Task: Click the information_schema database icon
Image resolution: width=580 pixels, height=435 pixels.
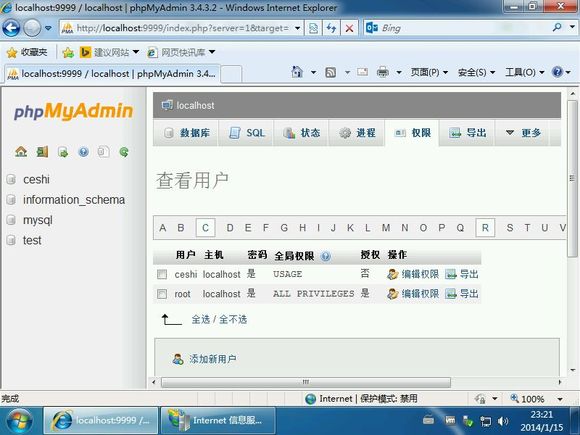Action: click(11, 200)
